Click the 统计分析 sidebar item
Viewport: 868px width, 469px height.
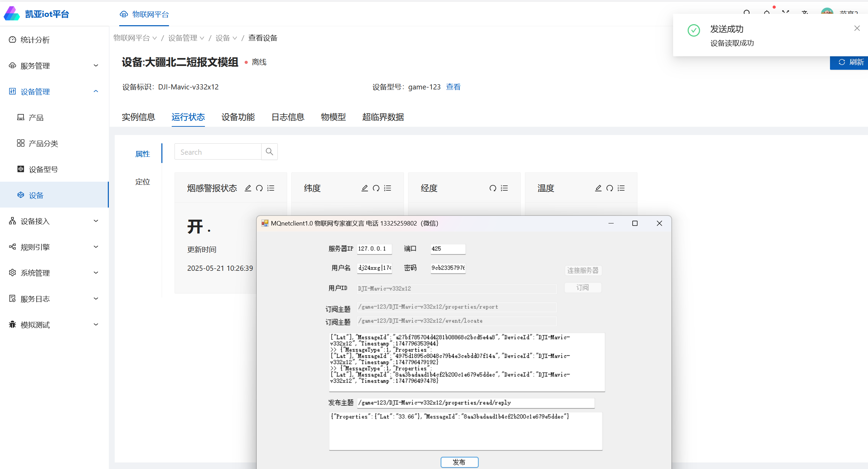[x=35, y=40]
